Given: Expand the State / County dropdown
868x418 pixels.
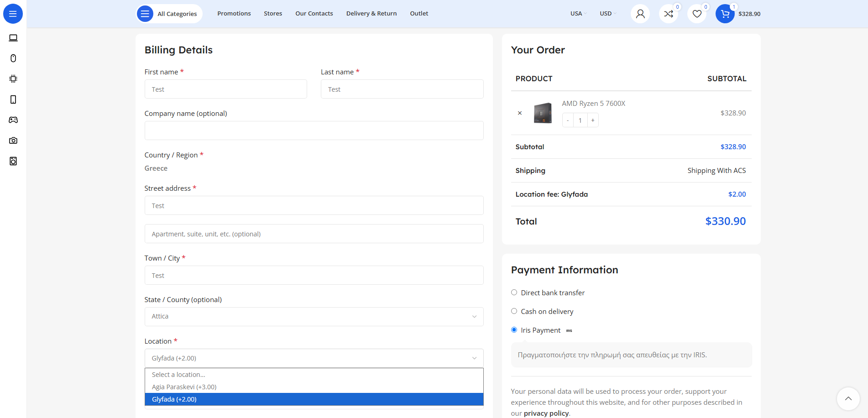Looking at the screenshot, I should click(314, 317).
